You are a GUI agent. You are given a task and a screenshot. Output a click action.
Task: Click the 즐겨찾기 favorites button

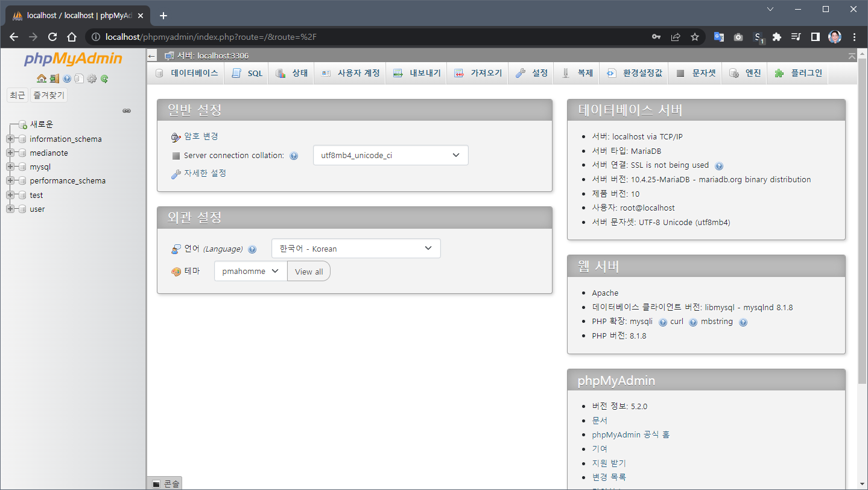[49, 95]
